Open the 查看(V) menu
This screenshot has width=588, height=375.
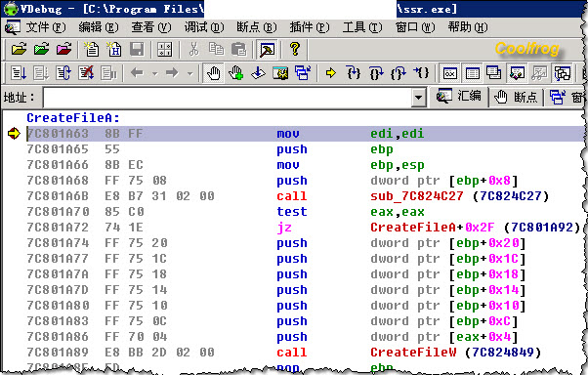(x=151, y=27)
